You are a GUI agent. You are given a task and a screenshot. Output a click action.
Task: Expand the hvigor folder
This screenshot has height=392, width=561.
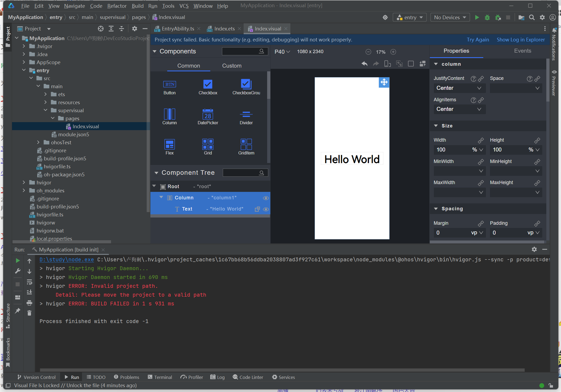coord(24,183)
